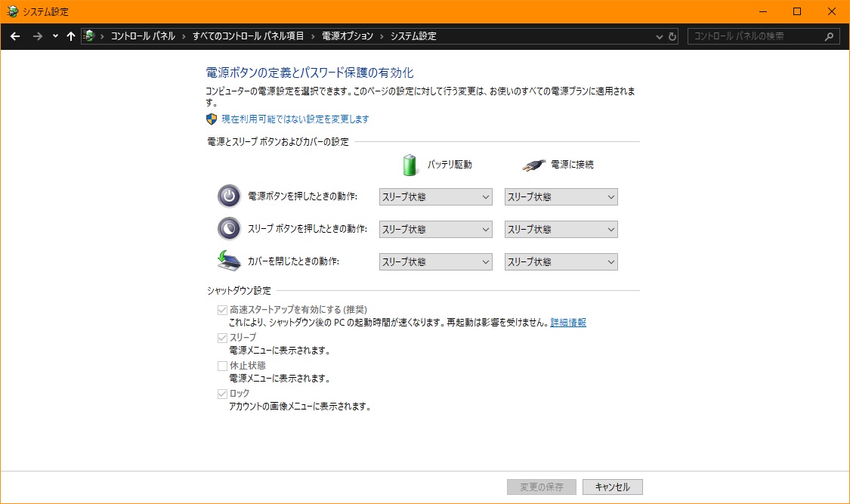Screen dimensions: 850x504
Task: Click the バッテリ駆動 column label
Action: point(450,165)
